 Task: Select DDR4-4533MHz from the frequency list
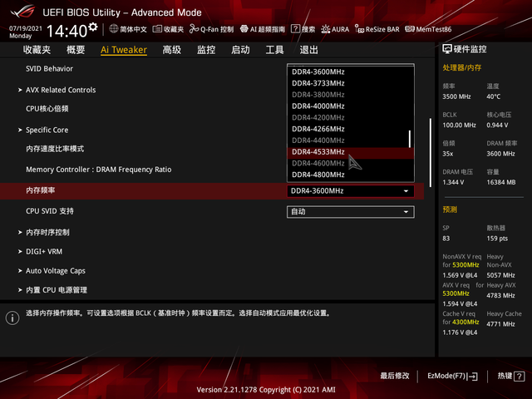point(350,152)
